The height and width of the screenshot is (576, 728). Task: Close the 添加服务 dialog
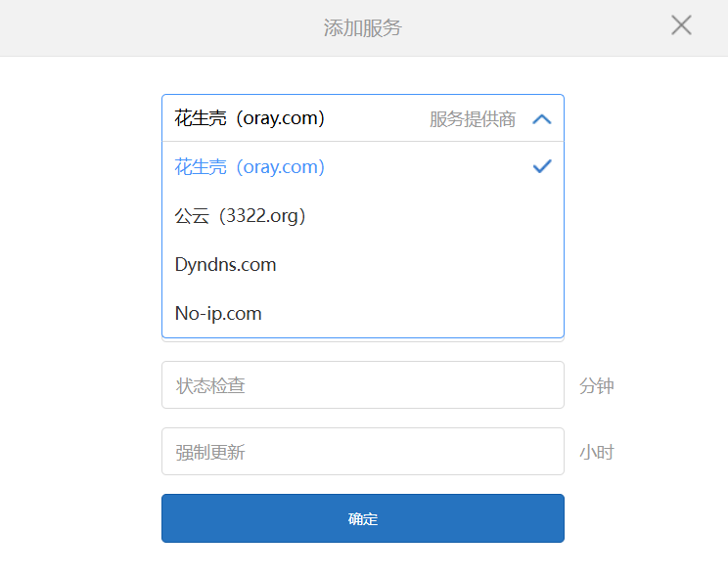681,25
